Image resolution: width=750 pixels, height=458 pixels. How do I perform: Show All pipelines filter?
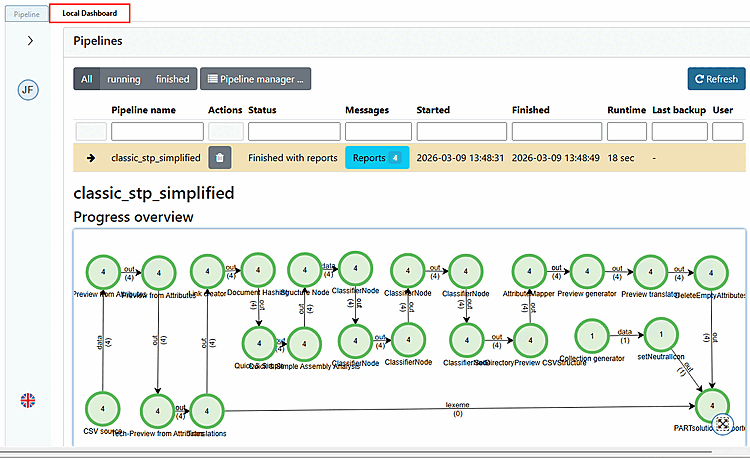87,79
